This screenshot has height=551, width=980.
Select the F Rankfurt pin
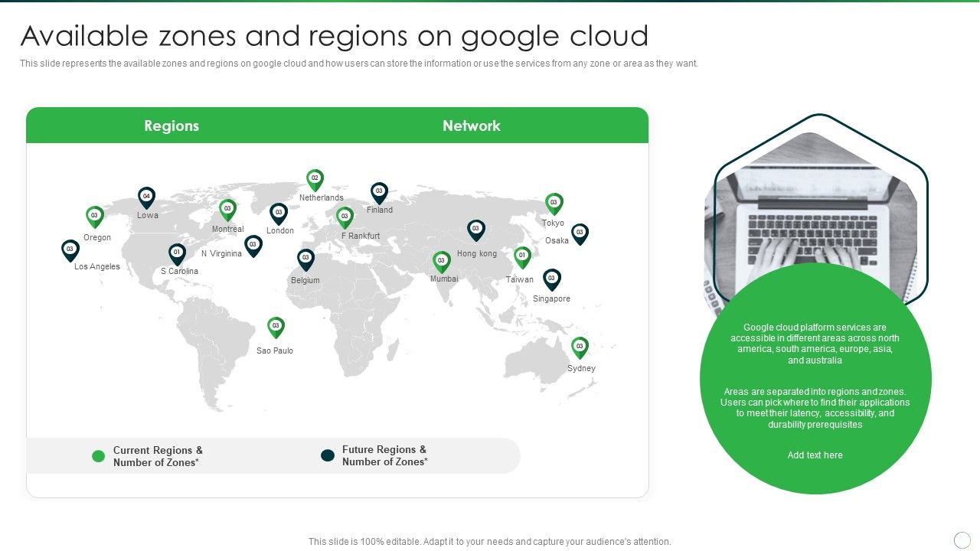coord(345,218)
